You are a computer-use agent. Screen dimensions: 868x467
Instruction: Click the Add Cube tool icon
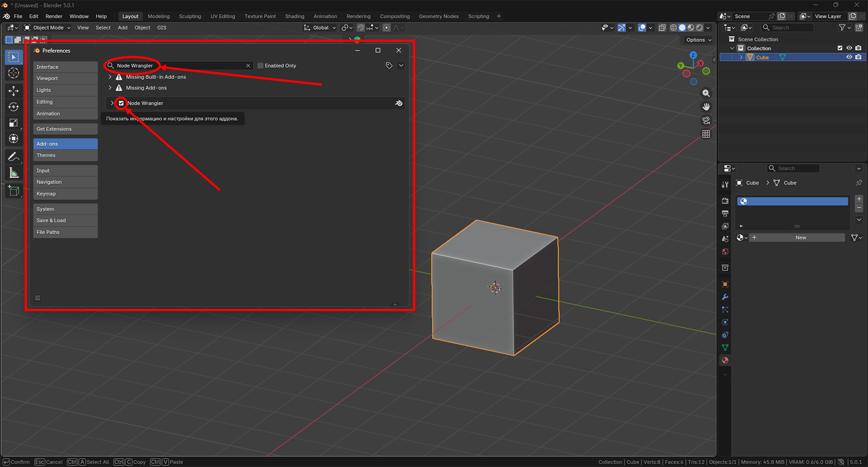(14, 191)
